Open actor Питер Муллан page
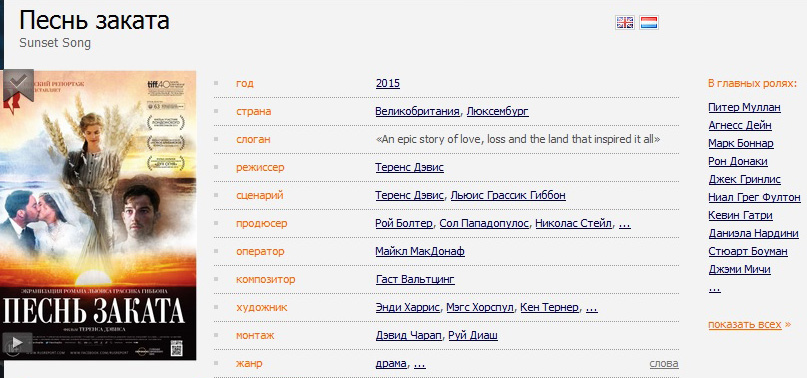This screenshot has width=807, height=378. point(744,108)
